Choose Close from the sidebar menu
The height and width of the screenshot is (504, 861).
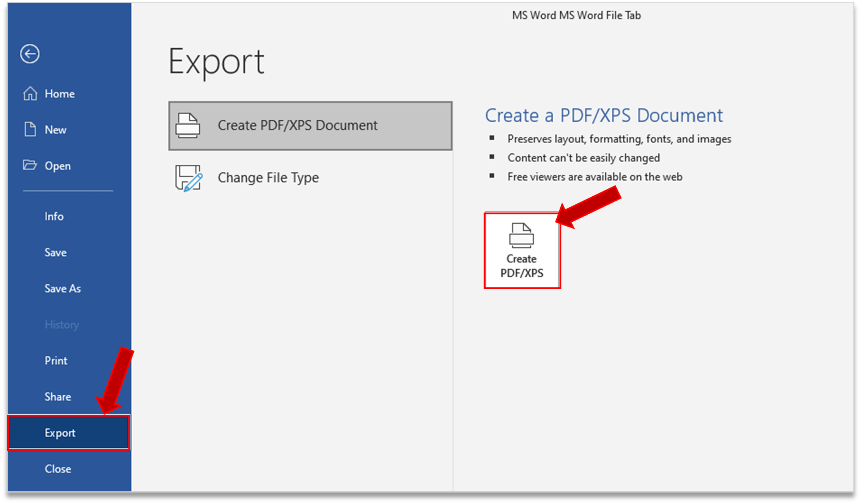click(x=58, y=469)
